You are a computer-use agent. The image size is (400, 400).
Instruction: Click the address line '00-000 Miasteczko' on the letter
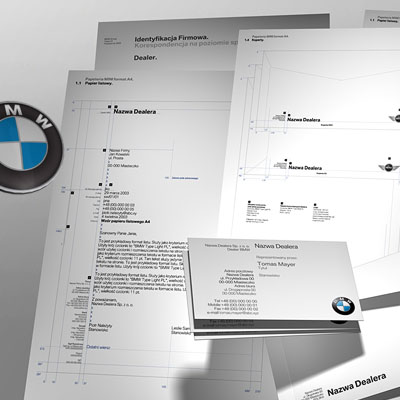tap(123, 166)
